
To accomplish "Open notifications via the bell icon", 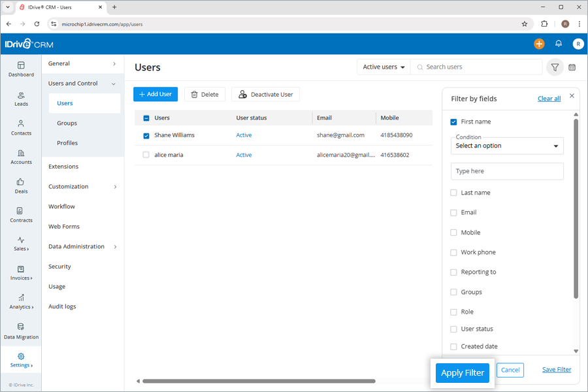I will (559, 44).
